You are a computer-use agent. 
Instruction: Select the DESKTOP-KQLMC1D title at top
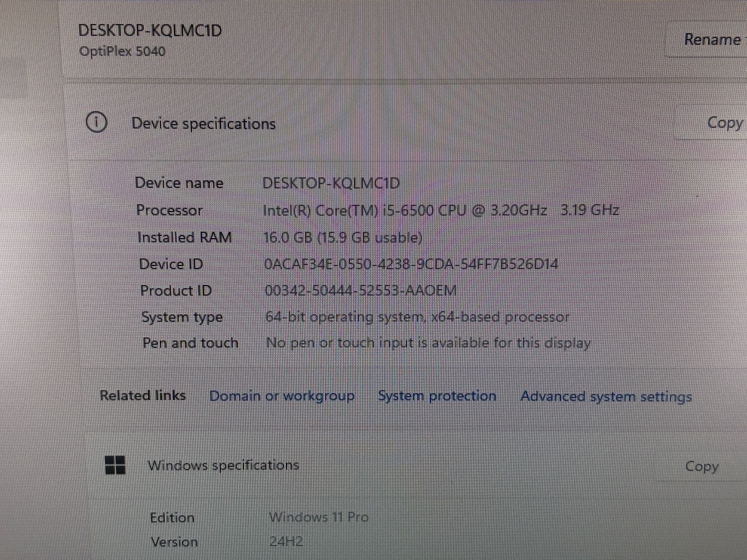click(x=150, y=30)
